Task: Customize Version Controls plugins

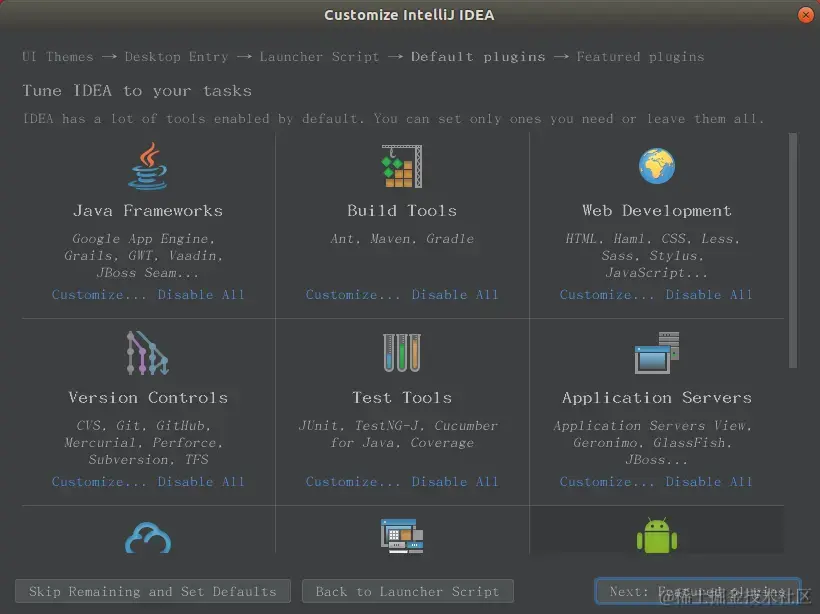Action: click(x=99, y=482)
